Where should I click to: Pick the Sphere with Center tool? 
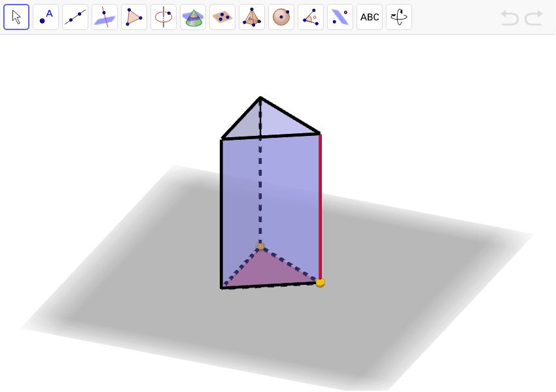pos(281,16)
